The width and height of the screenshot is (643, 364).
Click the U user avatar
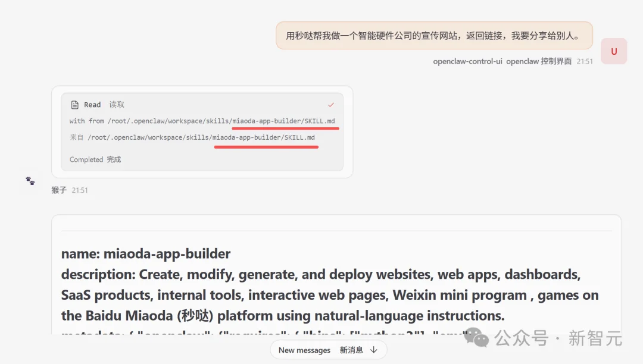(x=613, y=51)
